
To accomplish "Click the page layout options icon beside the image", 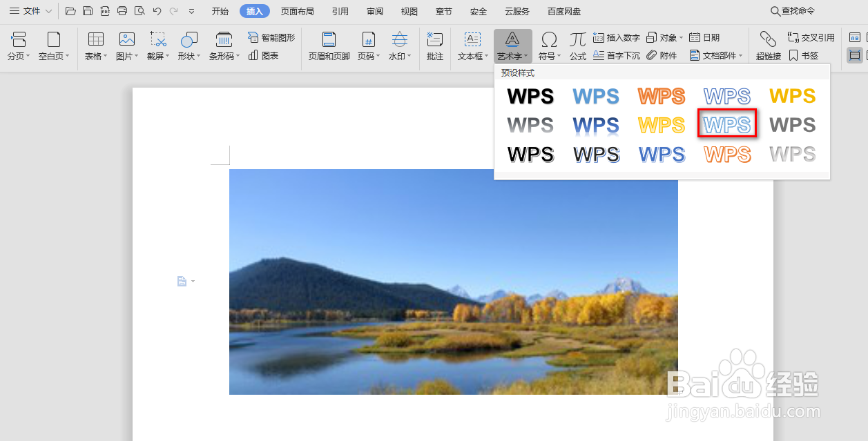I will pyautogui.click(x=185, y=281).
